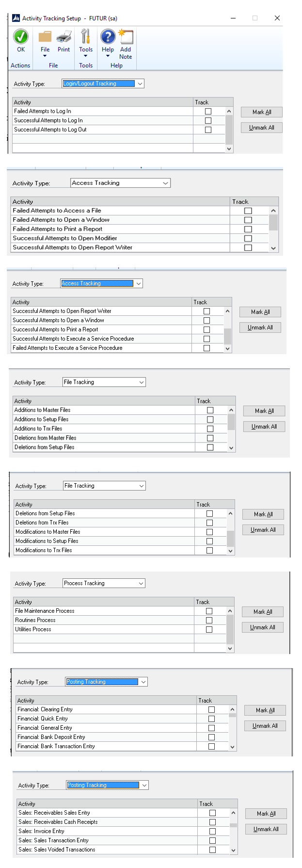Image resolution: width=302 pixels, height=868 pixels.
Task: Click the Activity Tracking Setup title bar icon
Action: [16, 18]
